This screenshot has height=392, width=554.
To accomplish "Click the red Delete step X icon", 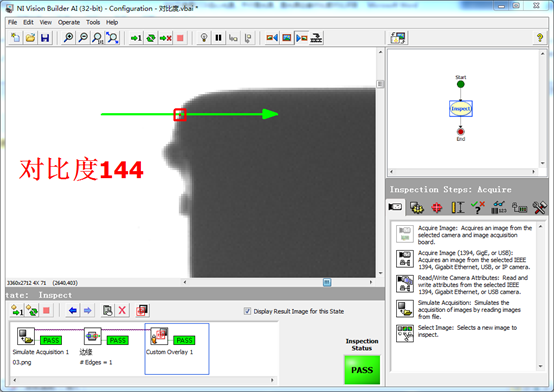I will (x=122, y=310).
